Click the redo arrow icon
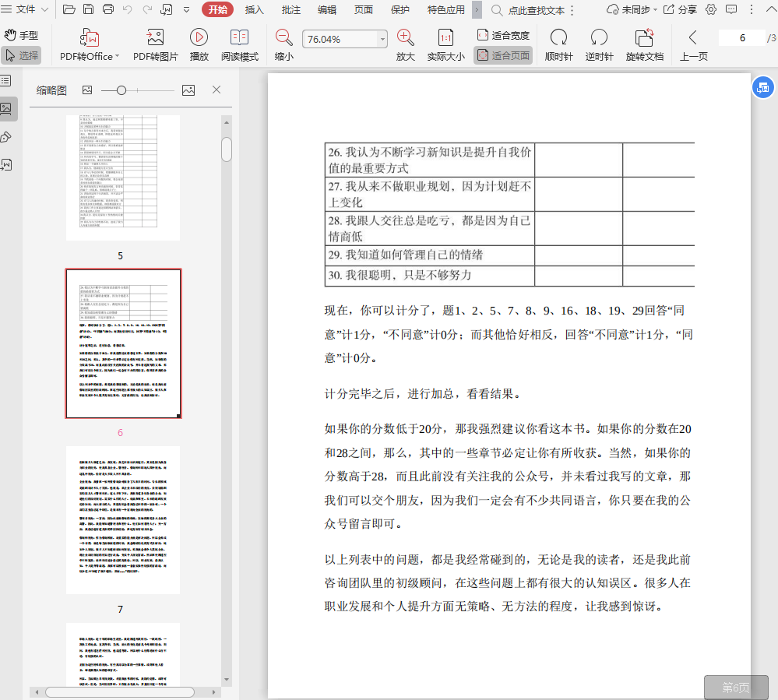The width and height of the screenshot is (778, 700). 147,9
